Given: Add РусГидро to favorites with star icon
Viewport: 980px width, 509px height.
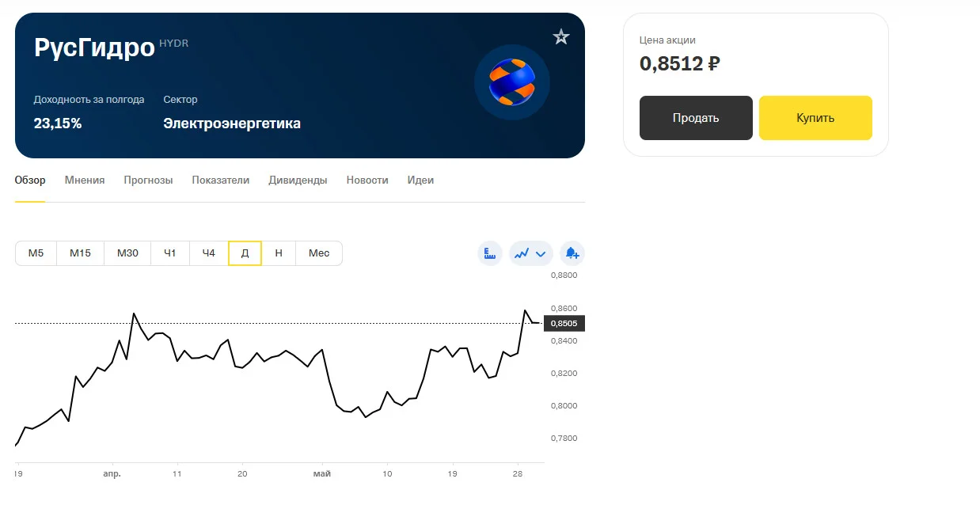Looking at the screenshot, I should click(561, 36).
